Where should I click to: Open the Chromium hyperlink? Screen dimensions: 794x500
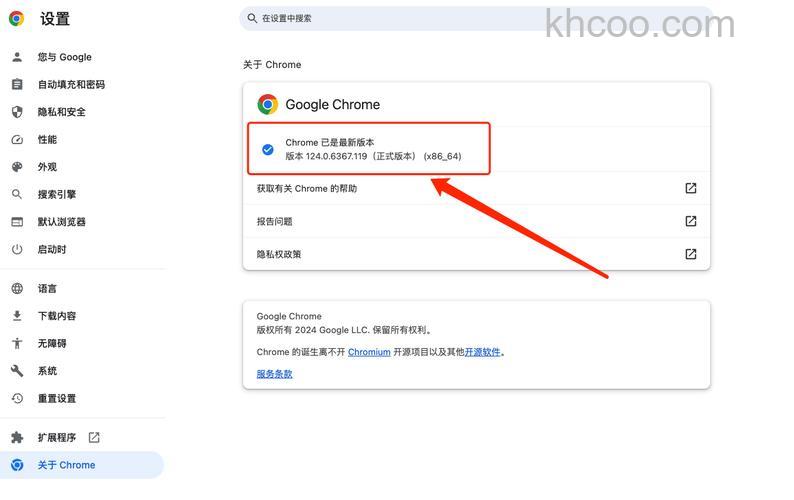[x=369, y=352]
